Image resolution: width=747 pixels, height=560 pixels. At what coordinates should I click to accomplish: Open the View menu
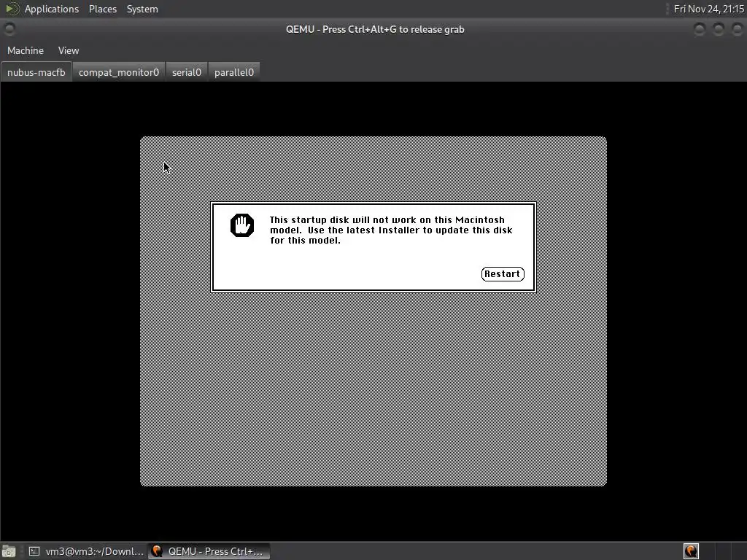(x=69, y=50)
